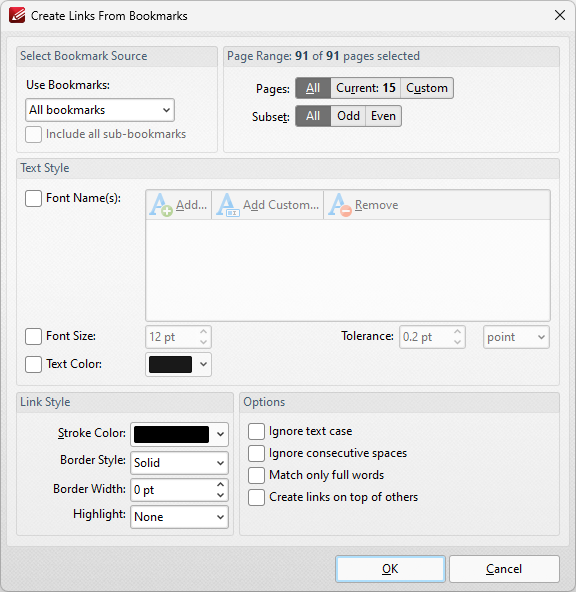Increase Border Width with up arrow
The height and width of the screenshot is (592, 576).
pyautogui.click(x=221, y=484)
